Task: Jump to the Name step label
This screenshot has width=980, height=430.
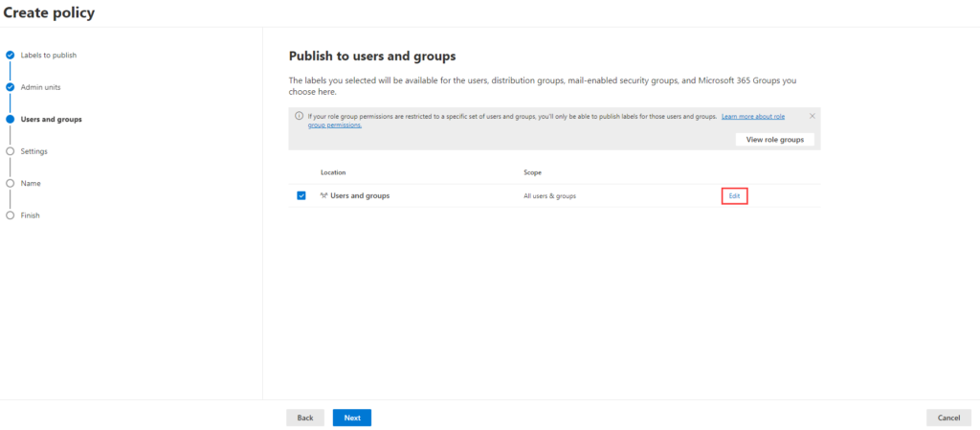Action: point(31,183)
